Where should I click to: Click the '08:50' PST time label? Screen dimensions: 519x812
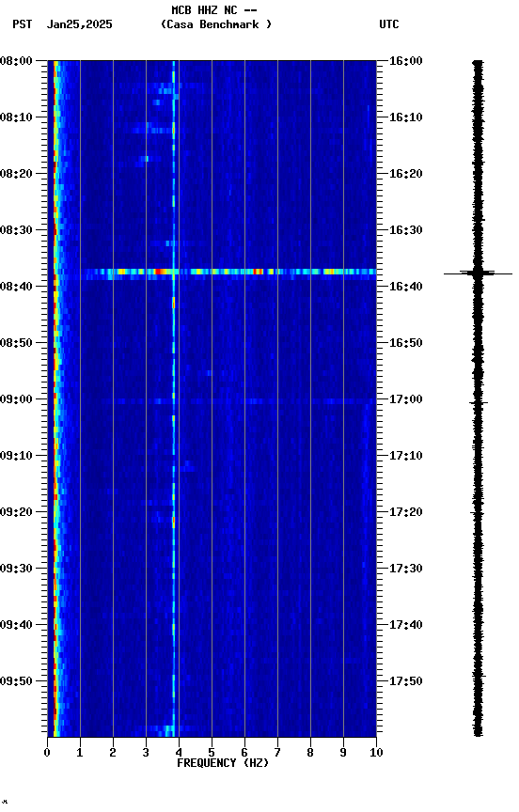click(16, 343)
